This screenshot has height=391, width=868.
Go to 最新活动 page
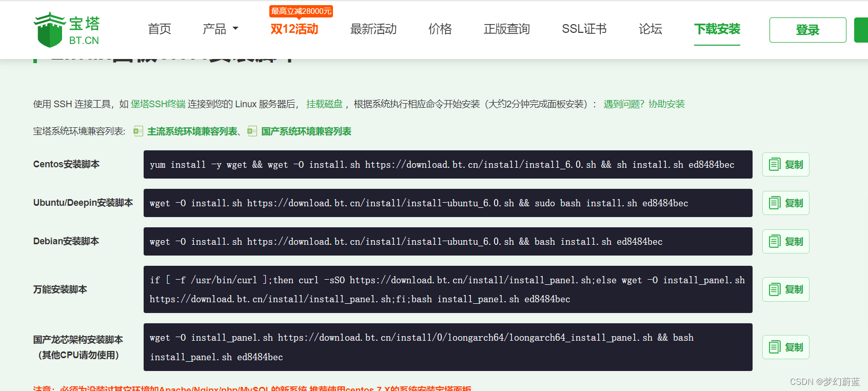pos(373,29)
